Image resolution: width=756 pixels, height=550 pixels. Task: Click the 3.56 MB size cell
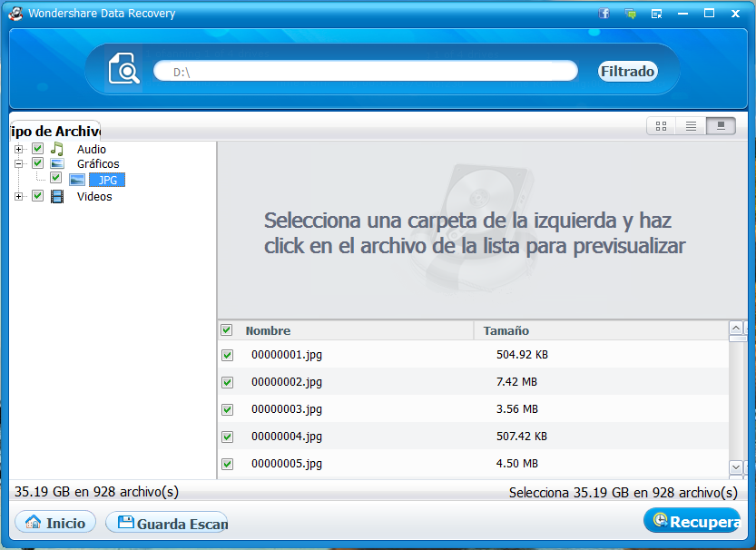click(517, 409)
